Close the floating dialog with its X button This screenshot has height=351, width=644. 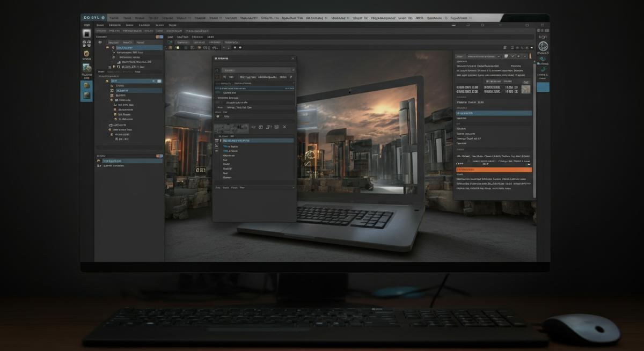click(x=292, y=58)
